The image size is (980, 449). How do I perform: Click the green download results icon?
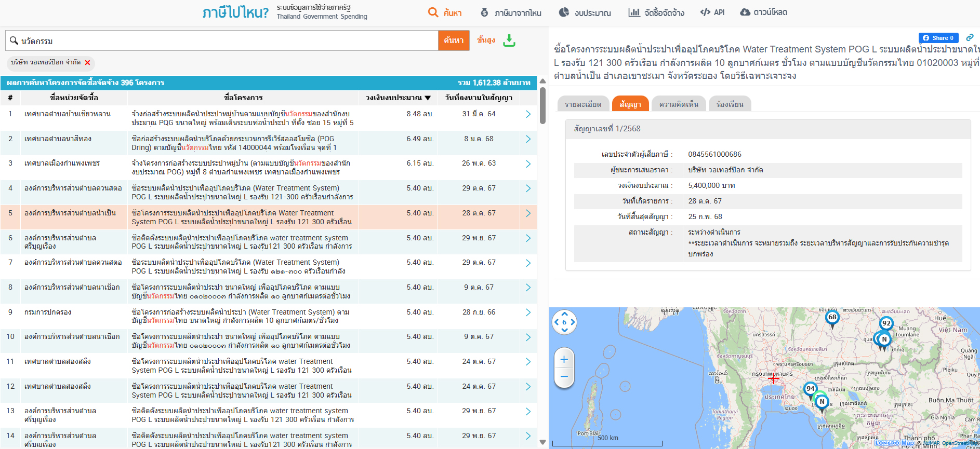pos(509,40)
